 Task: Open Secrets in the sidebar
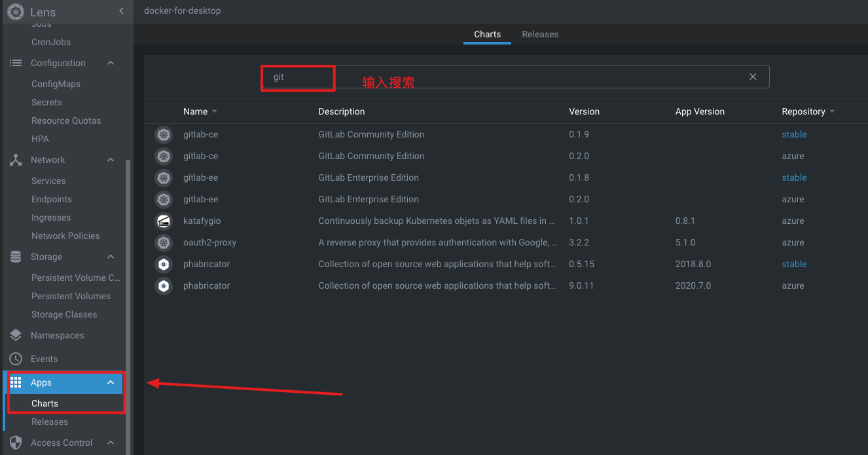[x=46, y=102]
